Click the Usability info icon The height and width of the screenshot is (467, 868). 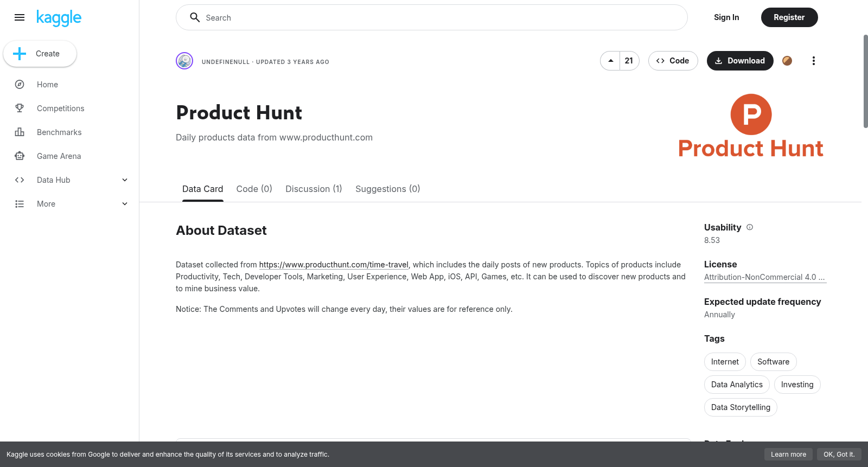click(750, 227)
